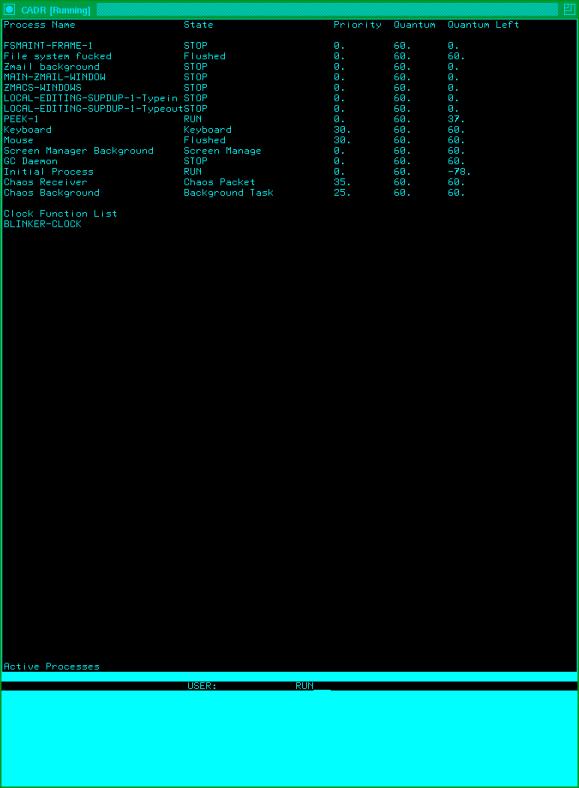Viewport: 579px width, 788px height.
Task: Click the CADR window menu icon in title bar
Action: [x=9, y=10]
